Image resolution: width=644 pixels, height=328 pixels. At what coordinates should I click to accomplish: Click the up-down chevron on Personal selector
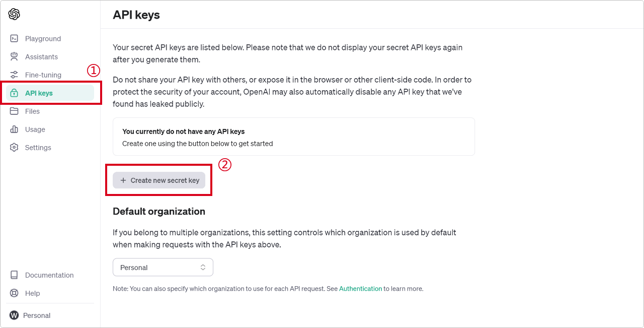[203, 267]
